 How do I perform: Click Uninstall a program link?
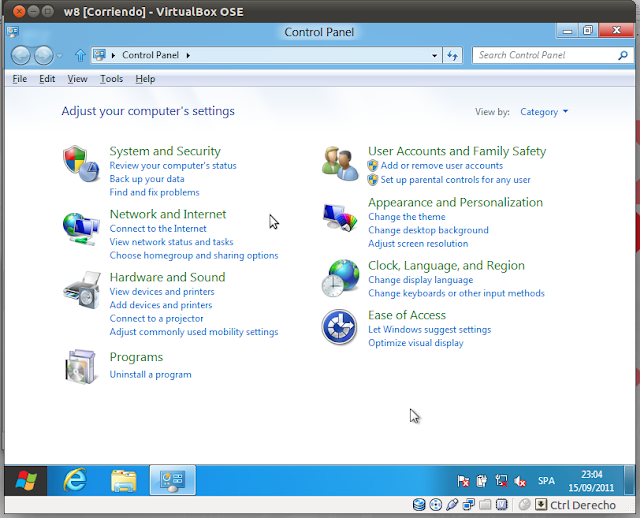150,375
